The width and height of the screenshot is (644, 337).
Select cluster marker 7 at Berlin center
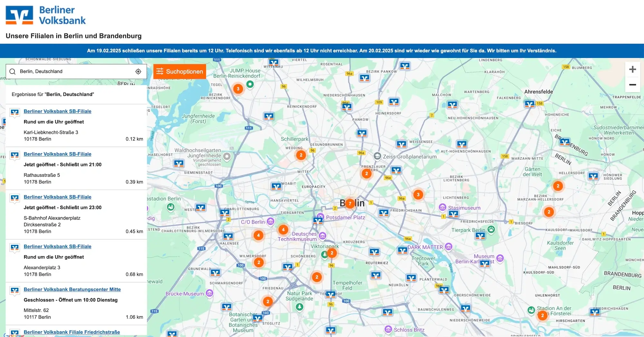[350, 203]
